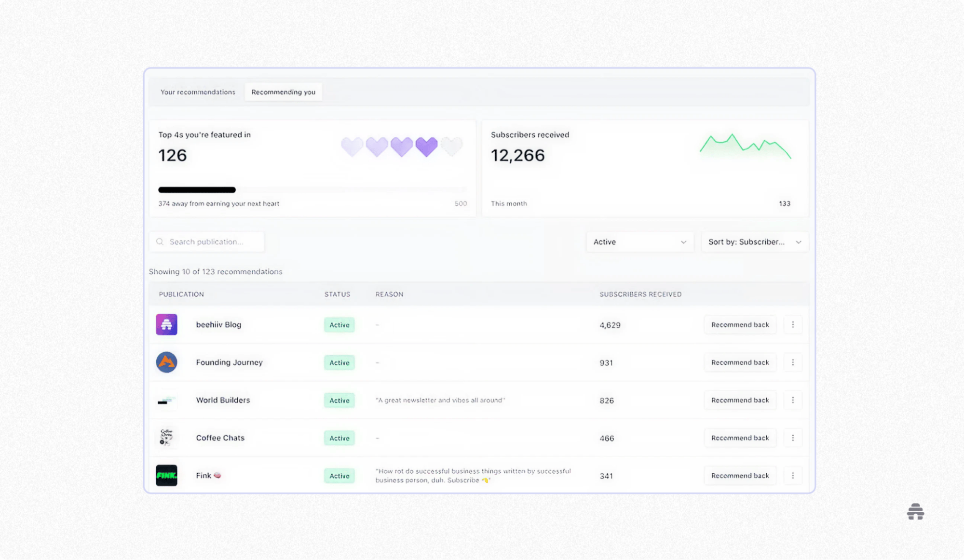Click the World Builders publication thumbnail
The height and width of the screenshot is (560, 964).
click(x=166, y=400)
